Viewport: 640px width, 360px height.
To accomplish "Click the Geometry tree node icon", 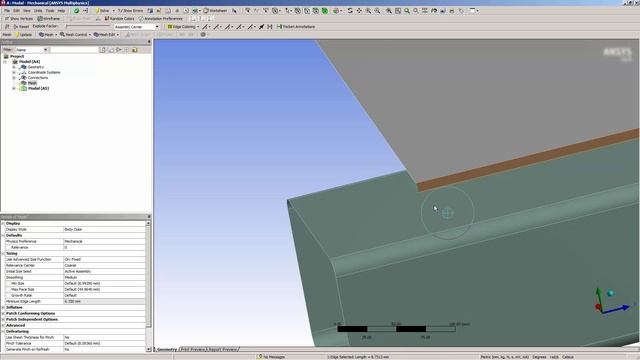I will 24,67.
